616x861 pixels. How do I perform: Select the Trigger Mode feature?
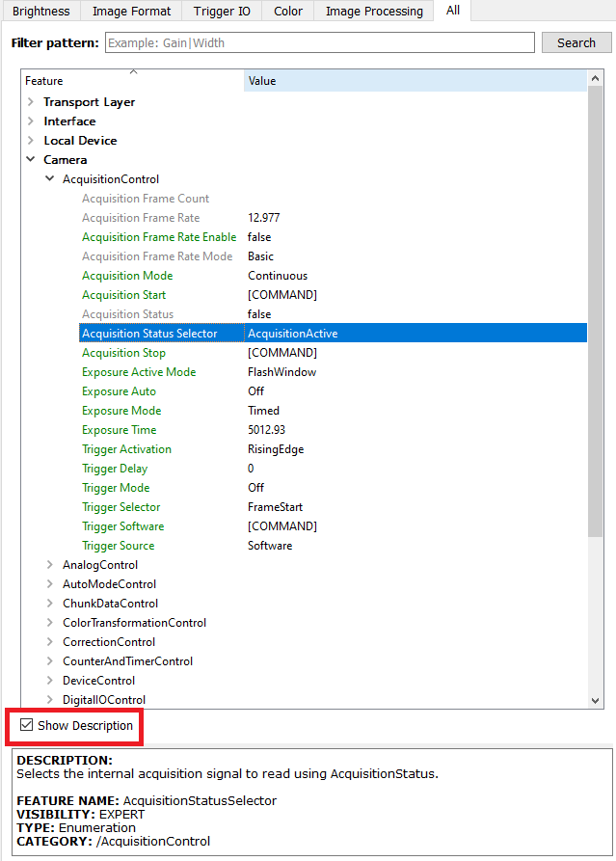(116, 488)
